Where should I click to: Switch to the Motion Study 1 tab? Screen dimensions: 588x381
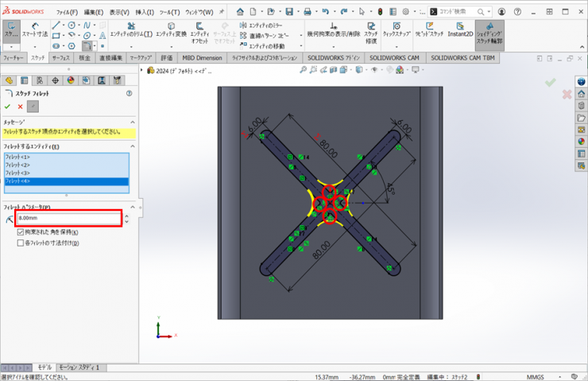[79, 367]
